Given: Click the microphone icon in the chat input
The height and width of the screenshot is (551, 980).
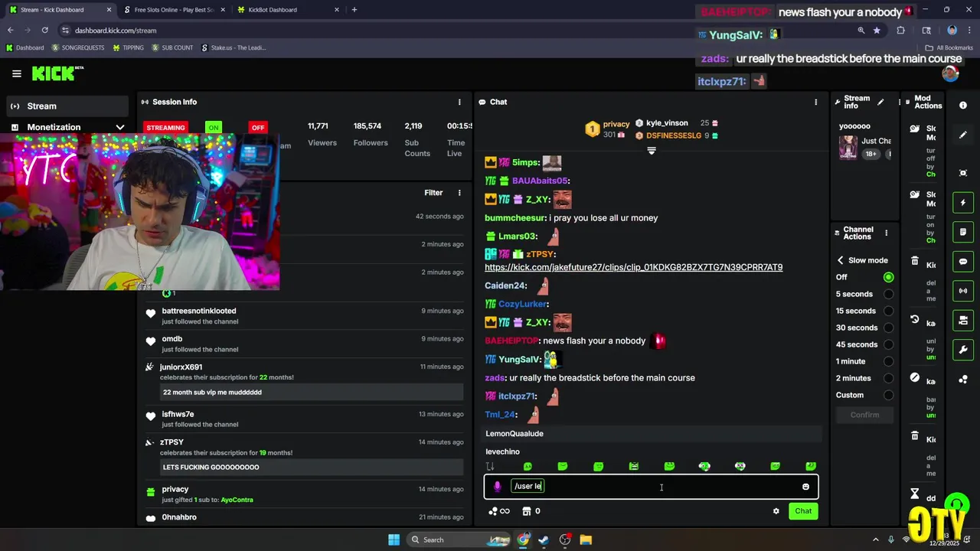Looking at the screenshot, I should click(497, 487).
